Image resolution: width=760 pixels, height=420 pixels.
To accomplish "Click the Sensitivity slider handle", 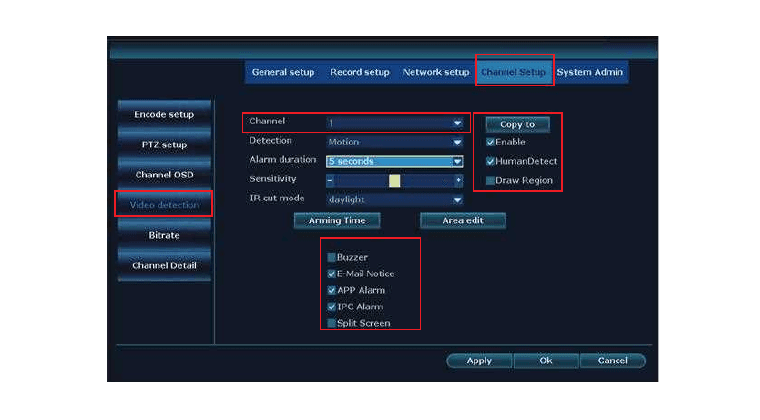I will (395, 181).
